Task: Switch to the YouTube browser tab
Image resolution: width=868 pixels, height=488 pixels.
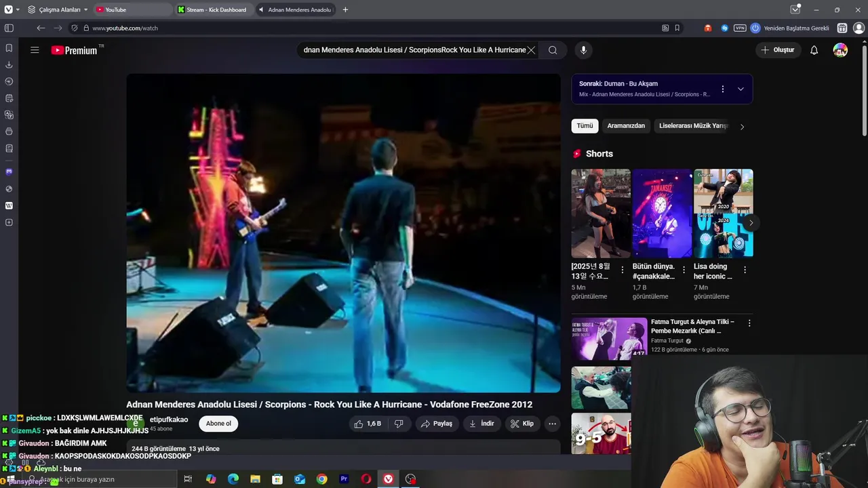Action: tap(132, 9)
